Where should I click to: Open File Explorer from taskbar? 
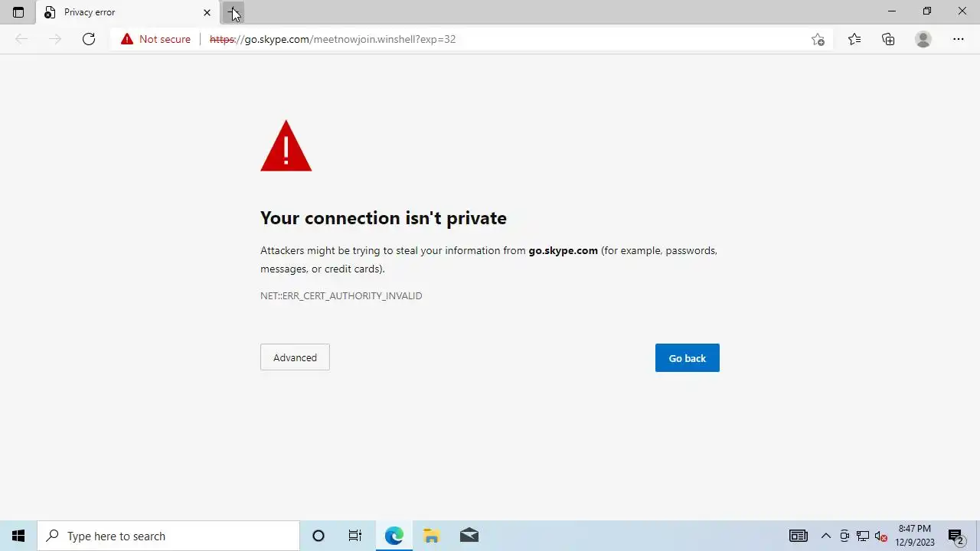click(x=431, y=536)
